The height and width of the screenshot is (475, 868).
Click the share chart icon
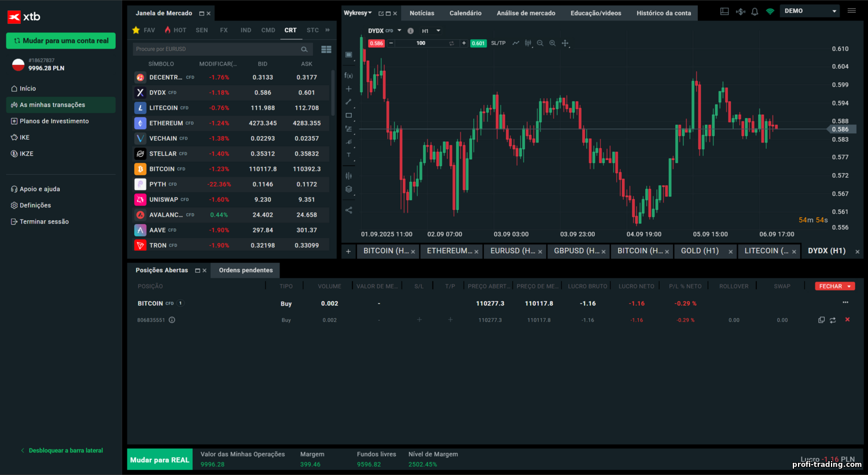(x=348, y=210)
